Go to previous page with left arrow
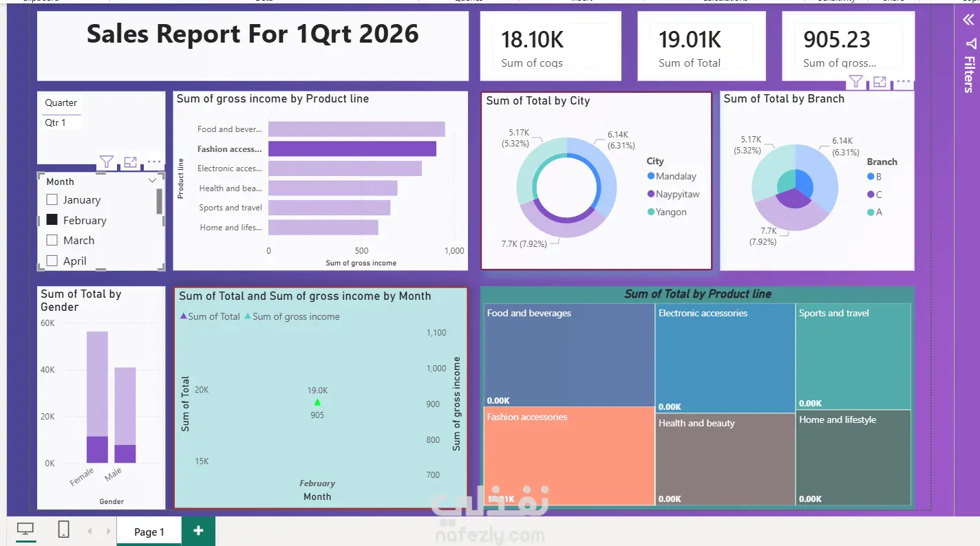This screenshot has width=980, height=546. 89,532
